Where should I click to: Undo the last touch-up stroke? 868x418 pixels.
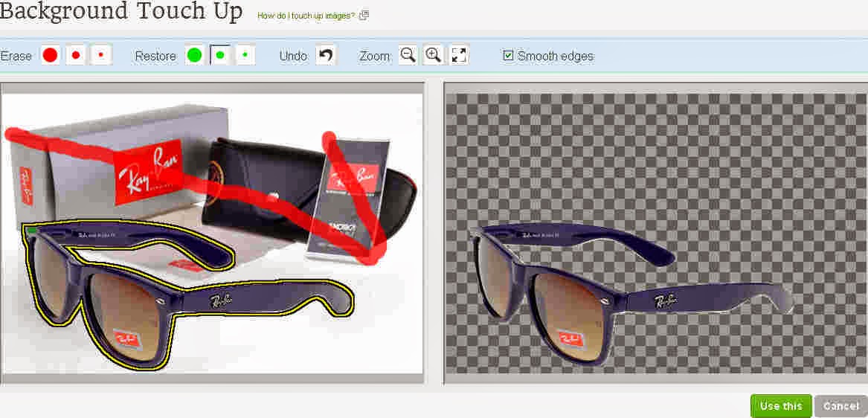coord(326,55)
